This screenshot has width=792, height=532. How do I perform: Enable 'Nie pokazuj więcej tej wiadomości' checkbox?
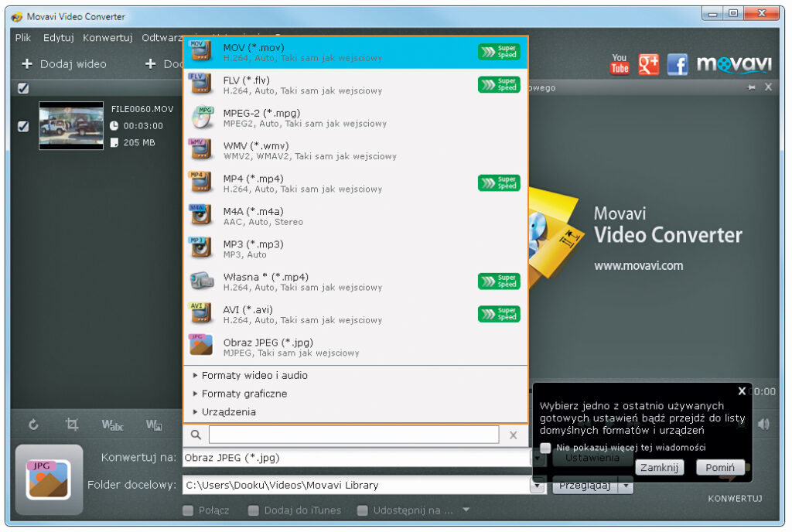click(x=546, y=448)
